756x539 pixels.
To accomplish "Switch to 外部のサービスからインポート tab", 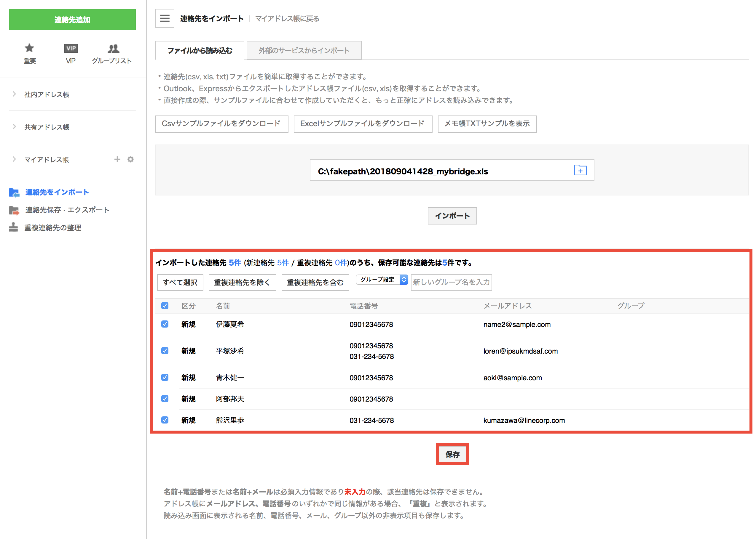I will pos(304,50).
